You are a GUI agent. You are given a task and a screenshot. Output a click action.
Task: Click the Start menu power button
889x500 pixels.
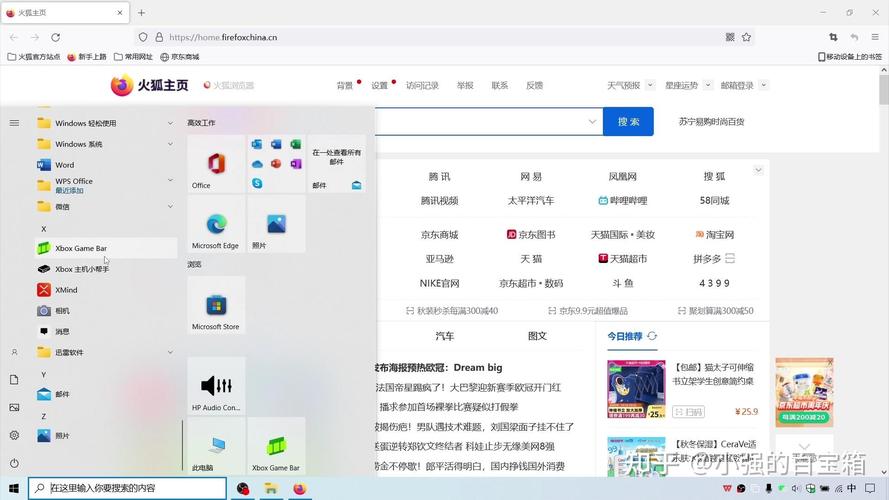coord(14,463)
